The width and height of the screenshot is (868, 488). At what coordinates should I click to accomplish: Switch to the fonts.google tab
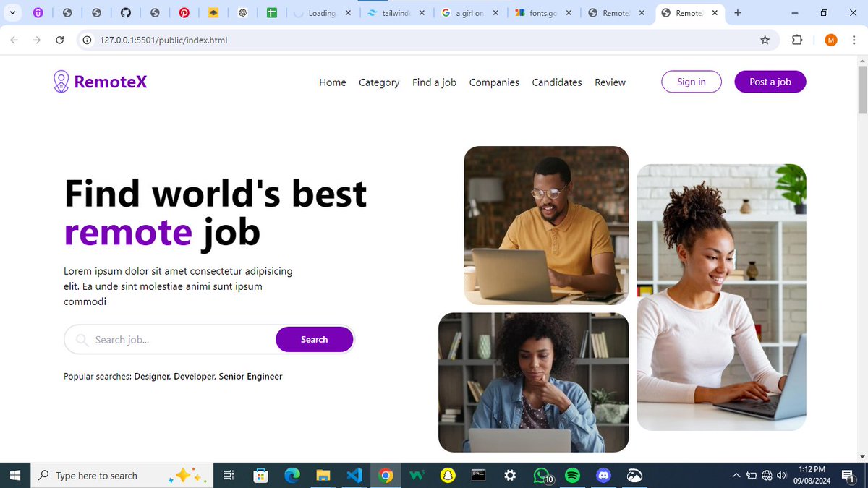click(x=544, y=13)
